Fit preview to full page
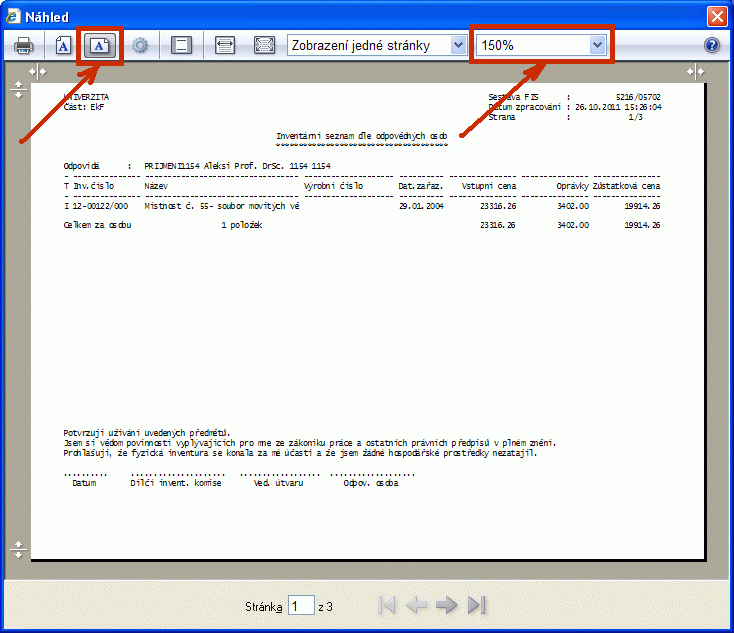Screen dimensions: 734x633 [x=264, y=45]
